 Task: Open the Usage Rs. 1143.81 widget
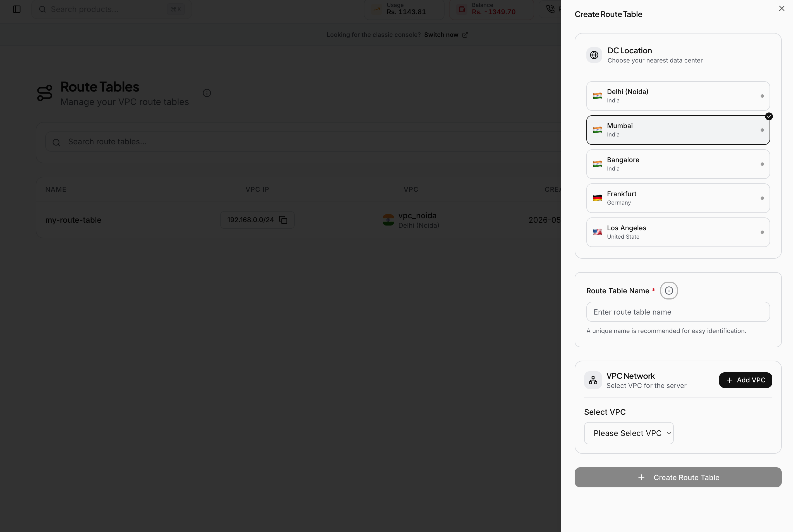pyautogui.click(x=404, y=9)
